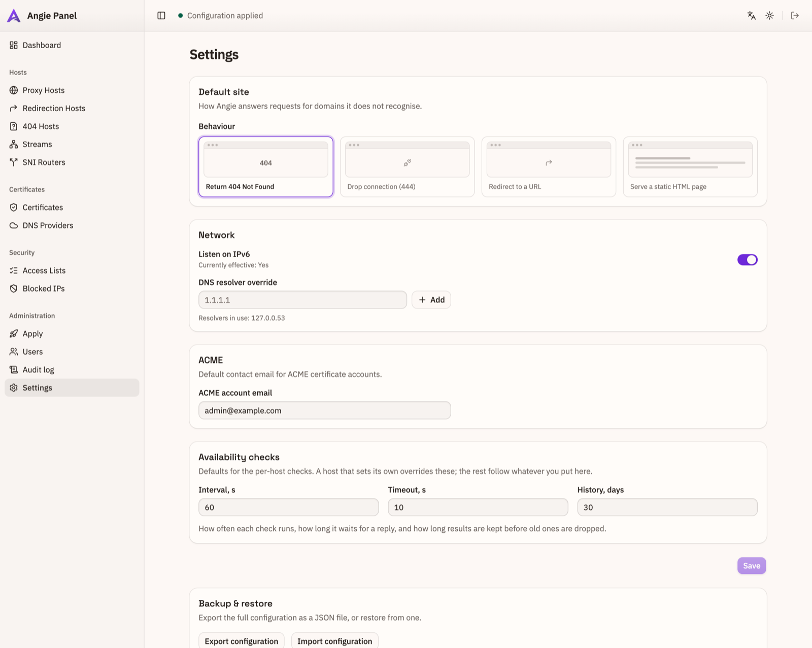Click the Settings gear icon
Image resolution: width=812 pixels, height=648 pixels.
pos(14,388)
